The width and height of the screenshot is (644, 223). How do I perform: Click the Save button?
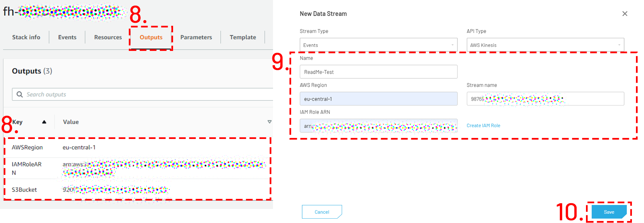(x=609, y=212)
